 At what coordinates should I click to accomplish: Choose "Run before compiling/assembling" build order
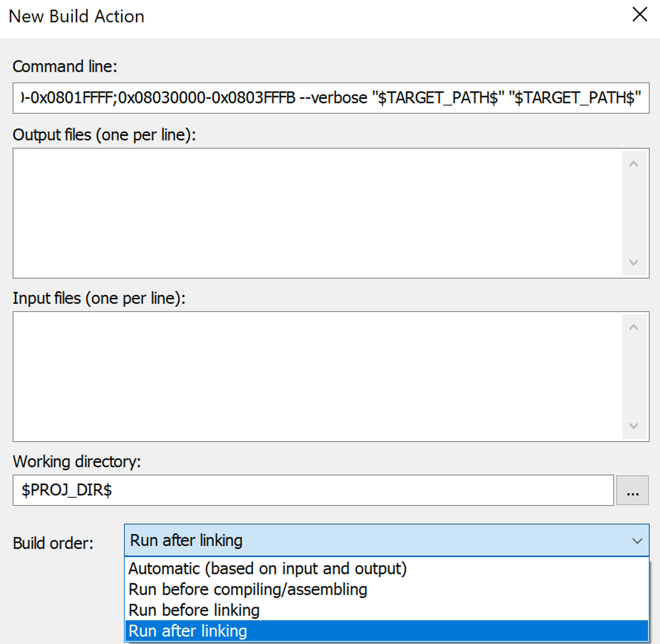tap(247, 589)
